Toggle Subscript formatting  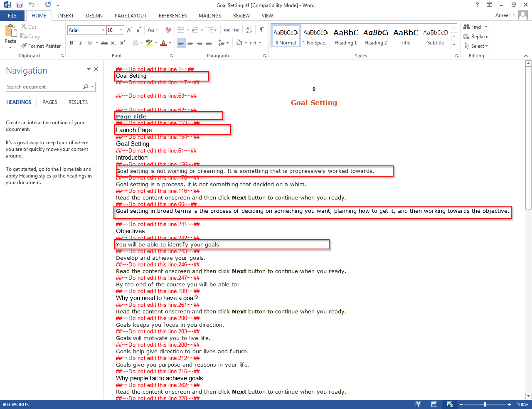click(113, 43)
